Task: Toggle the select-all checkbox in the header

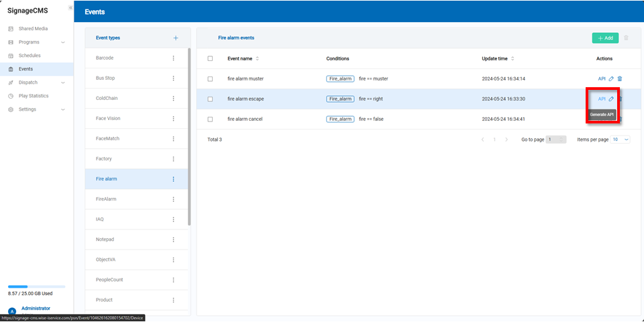Action: (x=210, y=58)
